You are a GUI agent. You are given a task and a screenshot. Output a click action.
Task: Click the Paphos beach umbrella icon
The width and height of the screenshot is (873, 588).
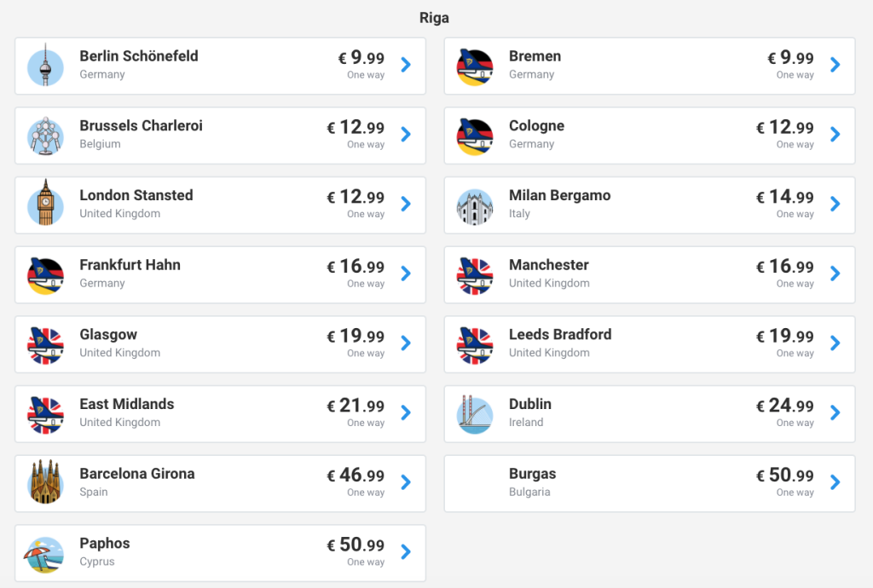point(45,553)
